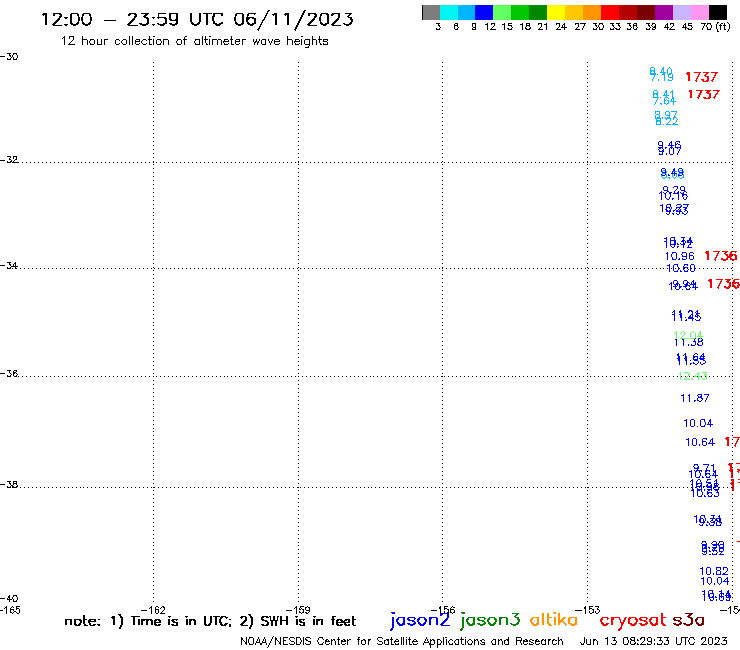This screenshot has height=650, width=740.
Task: Select the purple swatch in the color scale
Action: [x=664, y=12]
